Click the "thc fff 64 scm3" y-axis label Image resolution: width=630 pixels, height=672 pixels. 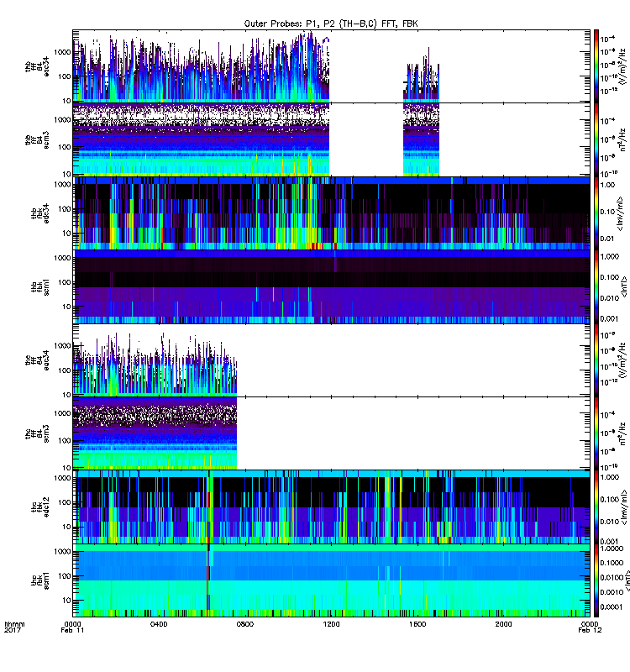tap(37, 433)
